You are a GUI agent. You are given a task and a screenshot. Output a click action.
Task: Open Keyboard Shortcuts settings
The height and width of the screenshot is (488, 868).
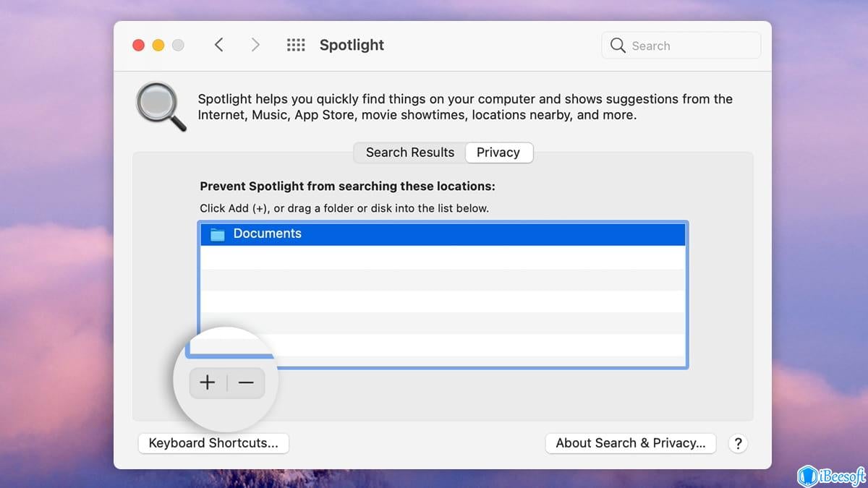tap(213, 443)
